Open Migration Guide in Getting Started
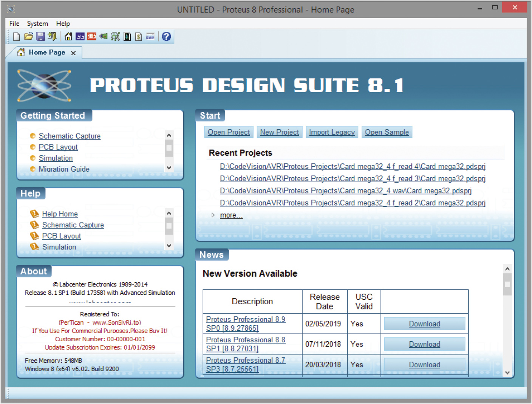 pos(64,169)
